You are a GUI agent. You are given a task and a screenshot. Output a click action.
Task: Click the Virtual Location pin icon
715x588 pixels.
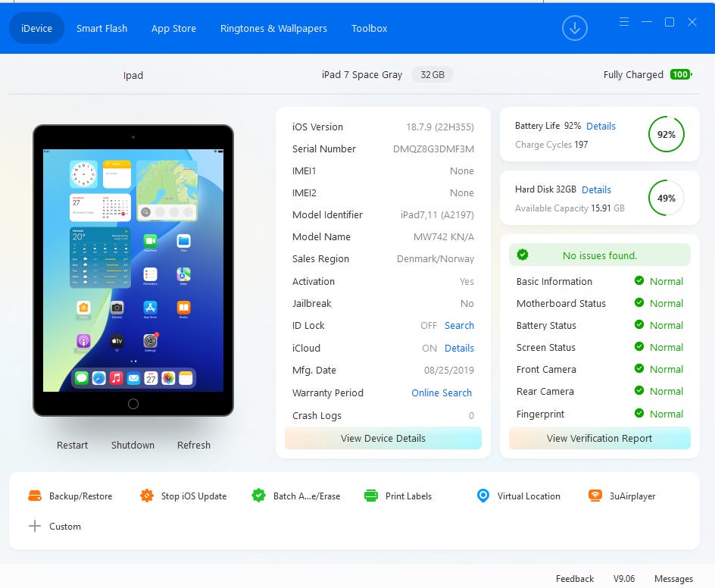point(483,496)
